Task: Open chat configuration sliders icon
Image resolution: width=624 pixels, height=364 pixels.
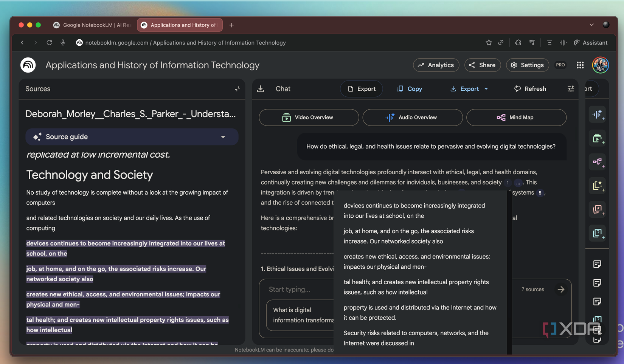Action: point(571,89)
